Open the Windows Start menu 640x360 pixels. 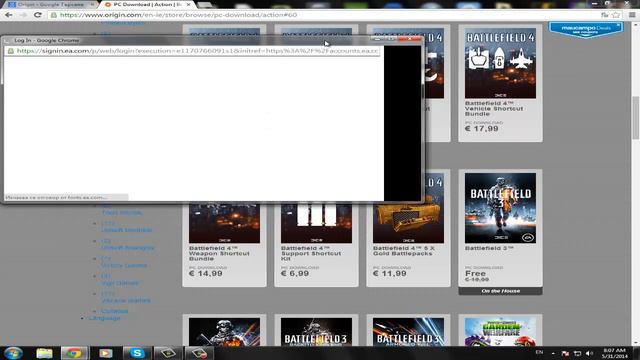coord(13,353)
